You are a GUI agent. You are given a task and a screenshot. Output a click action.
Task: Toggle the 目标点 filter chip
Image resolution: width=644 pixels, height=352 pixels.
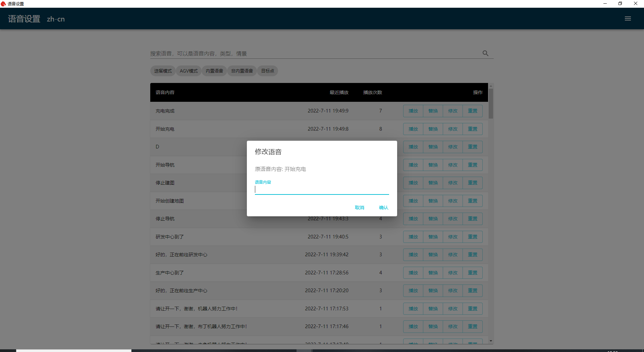click(267, 71)
